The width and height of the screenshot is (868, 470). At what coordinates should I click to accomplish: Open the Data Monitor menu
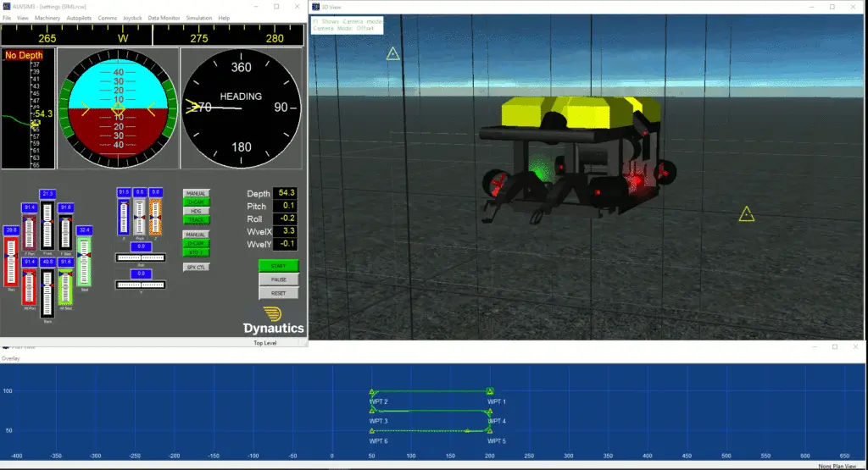[164, 19]
